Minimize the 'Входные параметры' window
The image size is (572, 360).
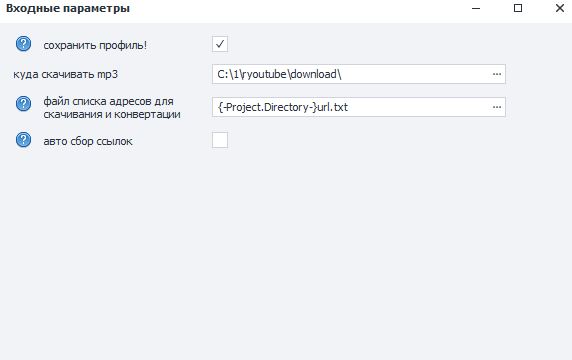click(x=476, y=8)
